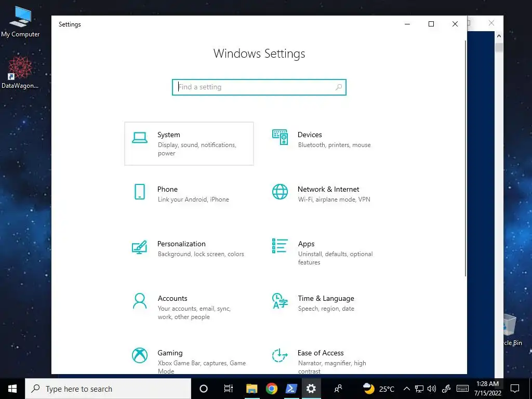Click the Personalization paintbrush icon
532x399 pixels.
pyautogui.click(x=139, y=247)
